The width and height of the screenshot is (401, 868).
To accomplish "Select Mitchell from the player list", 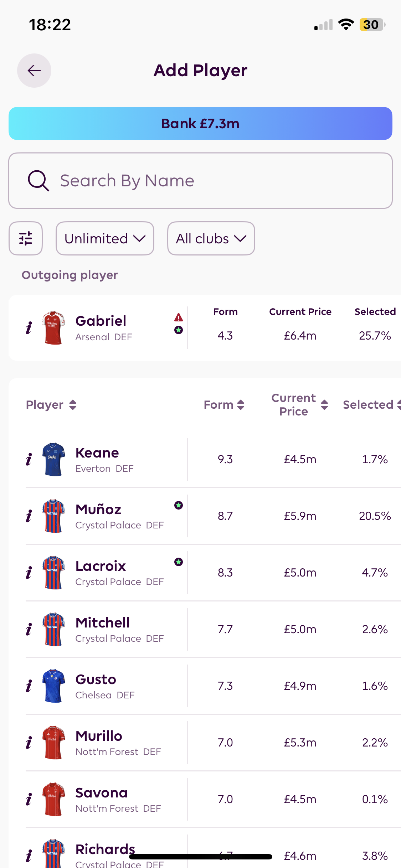I will click(x=103, y=629).
